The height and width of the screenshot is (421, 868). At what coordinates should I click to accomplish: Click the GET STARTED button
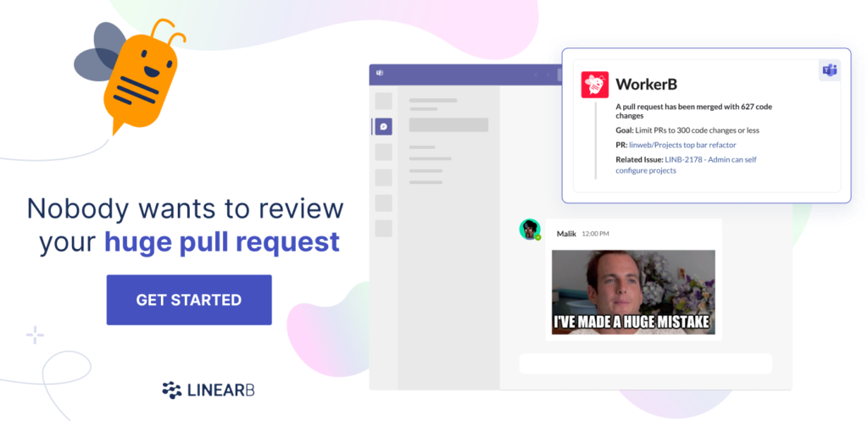(189, 300)
